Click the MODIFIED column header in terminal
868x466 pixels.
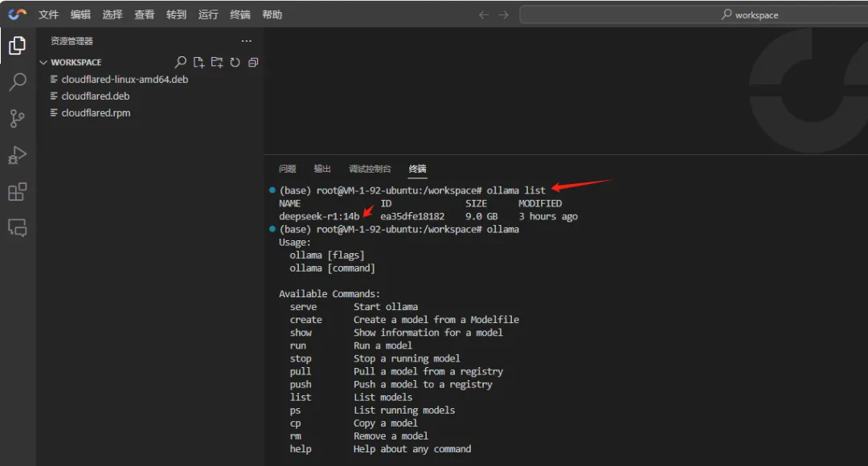(x=540, y=203)
